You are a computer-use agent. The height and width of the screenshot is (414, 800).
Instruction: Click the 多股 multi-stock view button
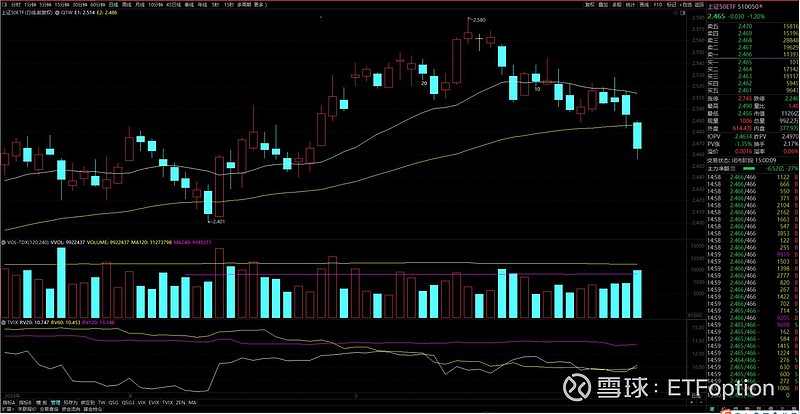pyautogui.click(x=617, y=4)
